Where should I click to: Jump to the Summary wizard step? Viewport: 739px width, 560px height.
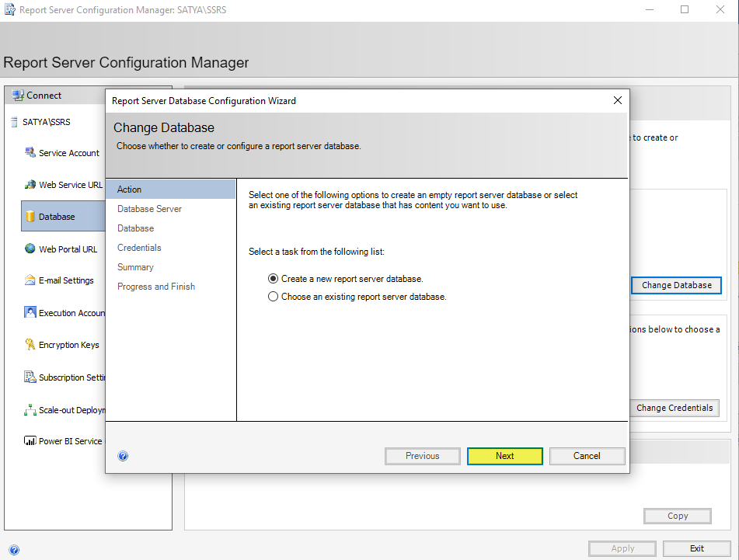[135, 267]
